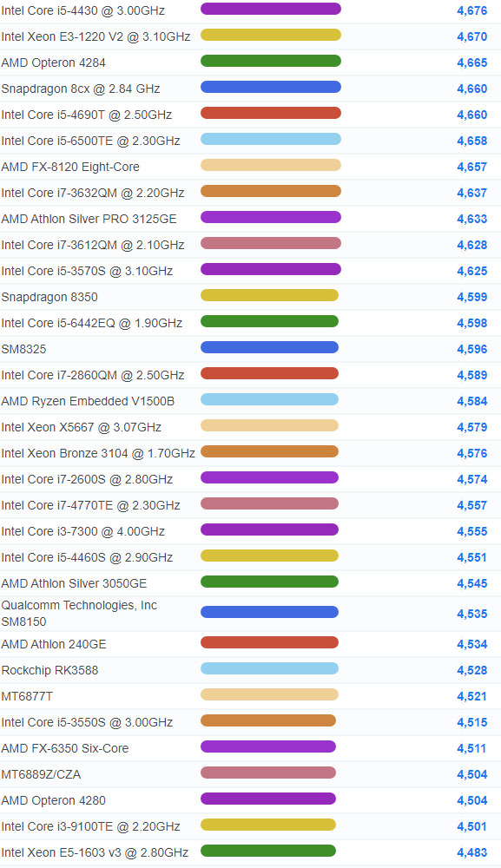Click the 4,589 score value
501x868 pixels.
(472, 375)
